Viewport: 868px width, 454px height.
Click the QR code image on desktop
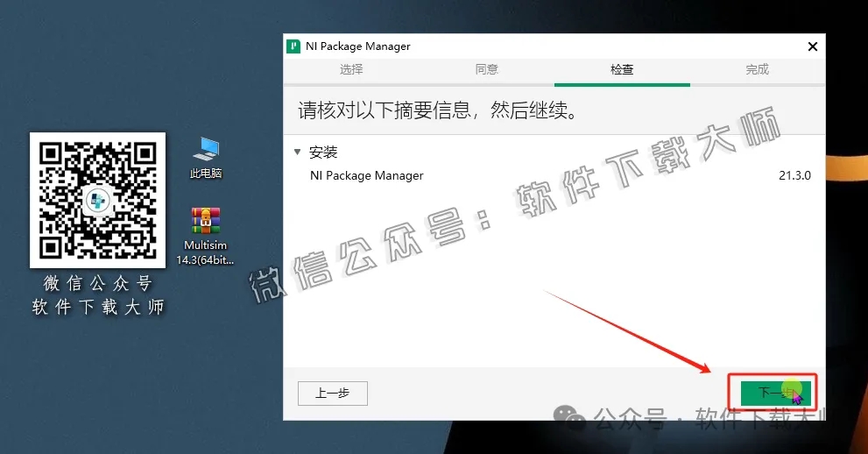(97, 200)
